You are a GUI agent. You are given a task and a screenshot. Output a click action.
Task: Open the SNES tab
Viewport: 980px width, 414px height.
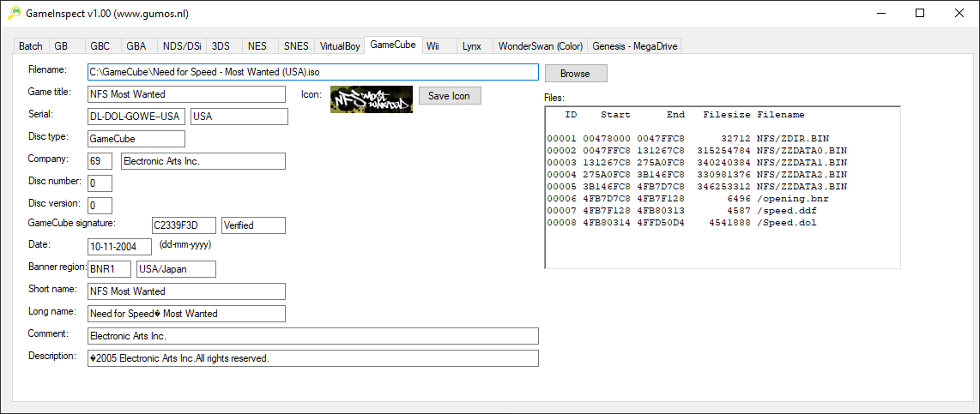pyautogui.click(x=296, y=46)
